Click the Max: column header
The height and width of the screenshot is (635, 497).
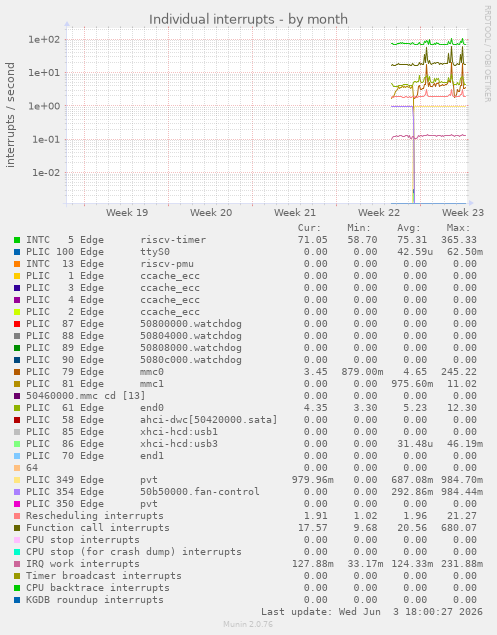pyautogui.click(x=459, y=228)
